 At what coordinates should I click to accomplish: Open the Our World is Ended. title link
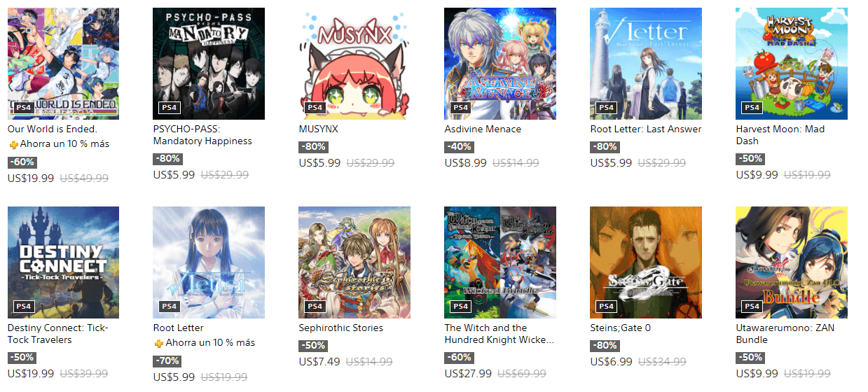click(53, 129)
